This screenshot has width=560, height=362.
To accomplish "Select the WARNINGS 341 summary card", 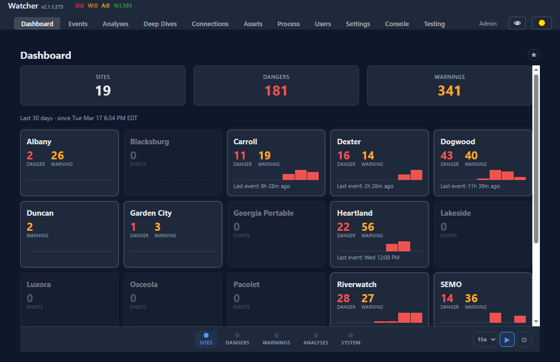I will [x=449, y=85].
